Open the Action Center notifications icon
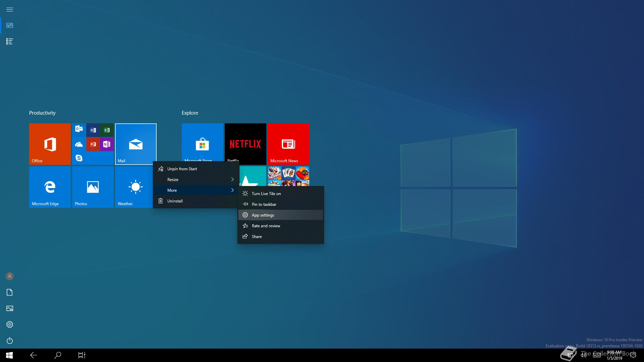 (x=633, y=355)
